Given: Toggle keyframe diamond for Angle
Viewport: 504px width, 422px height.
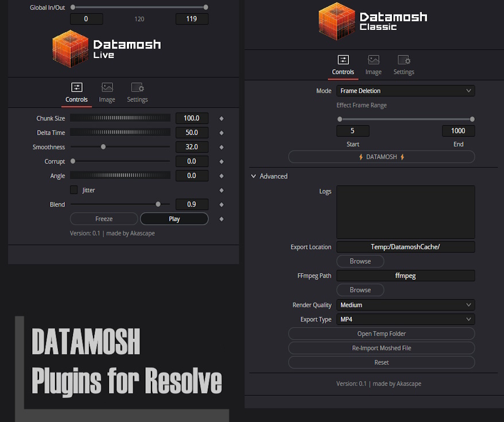Looking at the screenshot, I should coord(222,176).
